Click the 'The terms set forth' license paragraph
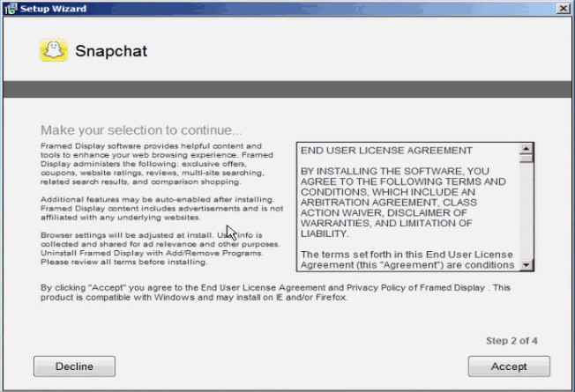This screenshot has width=575, height=392. pyautogui.click(x=407, y=260)
